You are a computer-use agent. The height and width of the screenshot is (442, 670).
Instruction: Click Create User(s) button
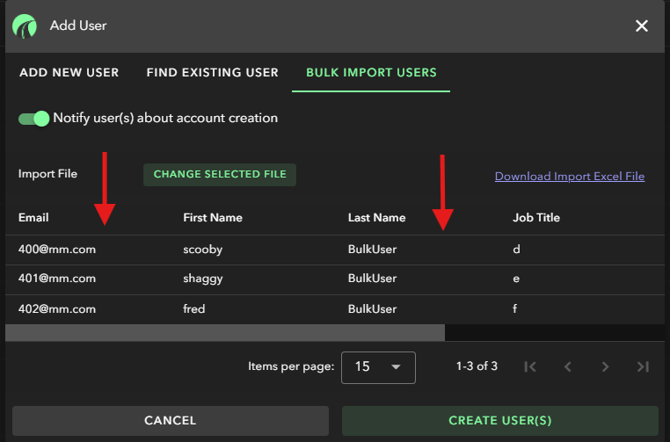click(x=500, y=421)
